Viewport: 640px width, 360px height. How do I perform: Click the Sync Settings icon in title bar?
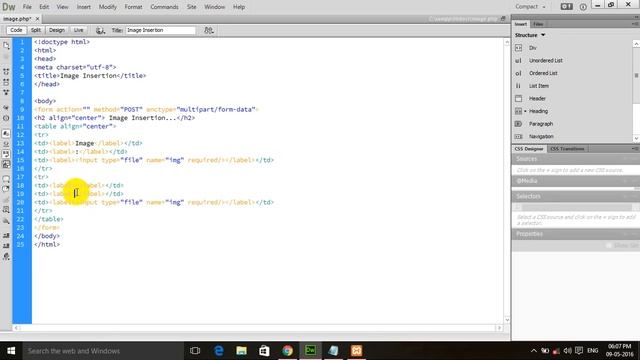tap(567, 7)
